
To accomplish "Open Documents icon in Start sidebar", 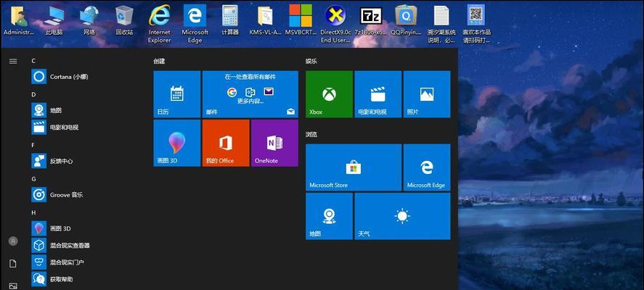I will point(13,264).
